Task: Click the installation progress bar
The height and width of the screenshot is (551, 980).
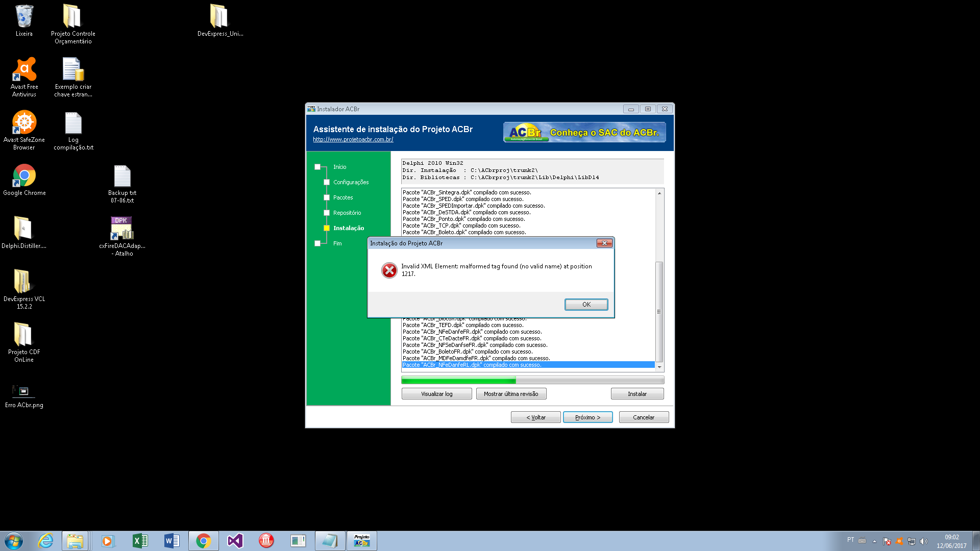Action: click(532, 380)
